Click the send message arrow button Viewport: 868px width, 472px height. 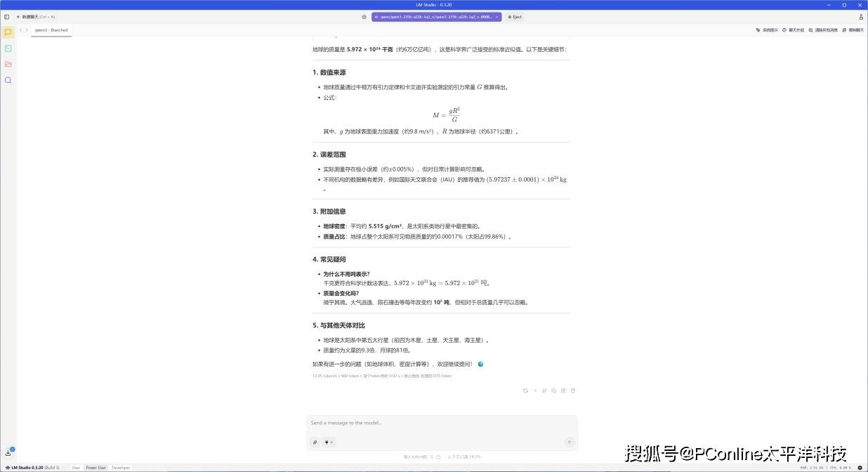570,442
